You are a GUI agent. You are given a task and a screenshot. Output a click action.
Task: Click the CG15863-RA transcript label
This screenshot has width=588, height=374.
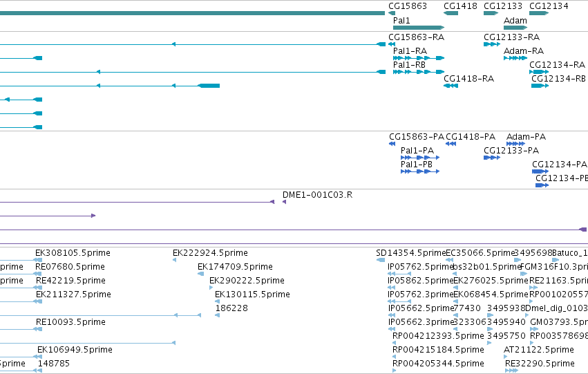[416, 37]
